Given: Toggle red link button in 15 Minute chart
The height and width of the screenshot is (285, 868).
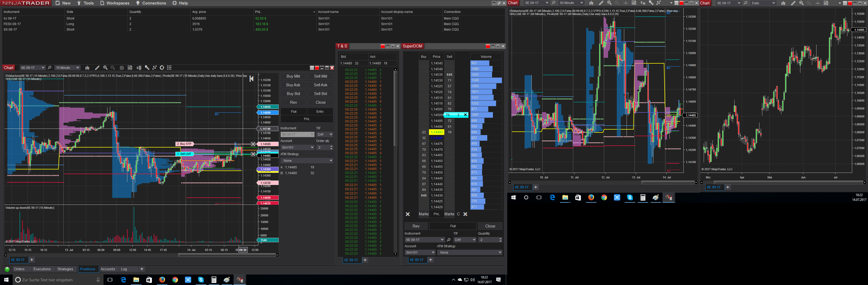Looking at the screenshot, I should tap(317, 68).
